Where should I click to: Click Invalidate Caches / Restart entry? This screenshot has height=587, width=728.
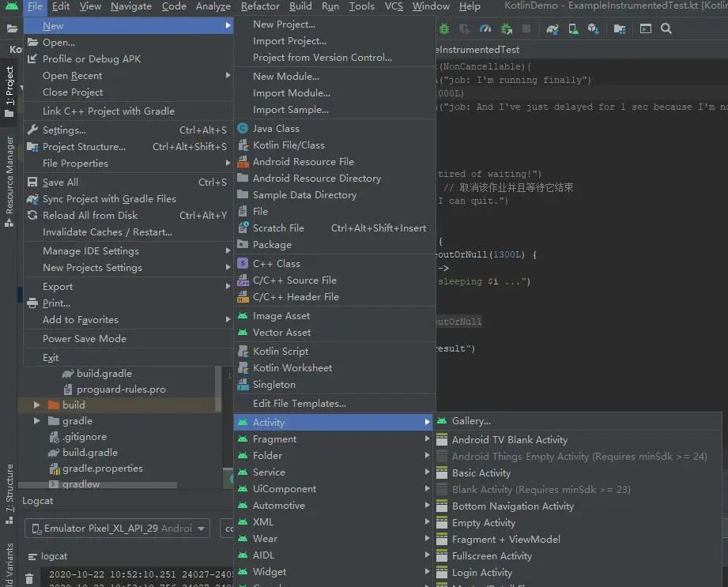pos(108,232)
